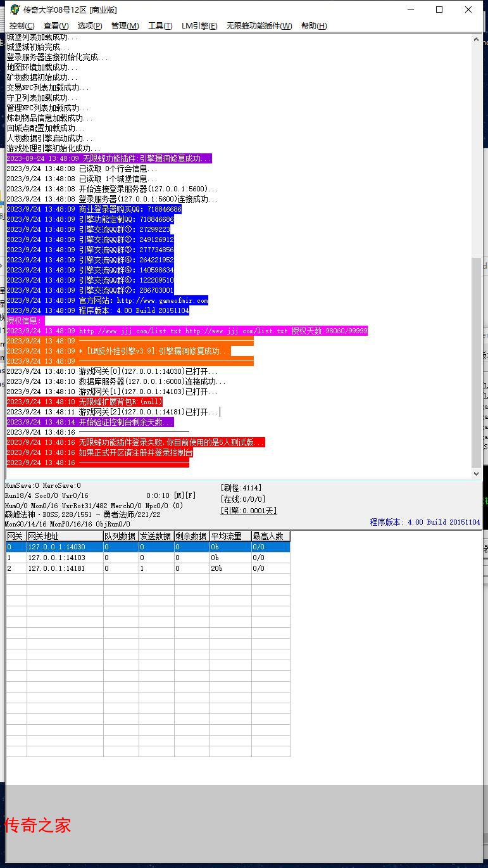Click the underlined 引擎:0.0001天 status label

coord(249,511)
